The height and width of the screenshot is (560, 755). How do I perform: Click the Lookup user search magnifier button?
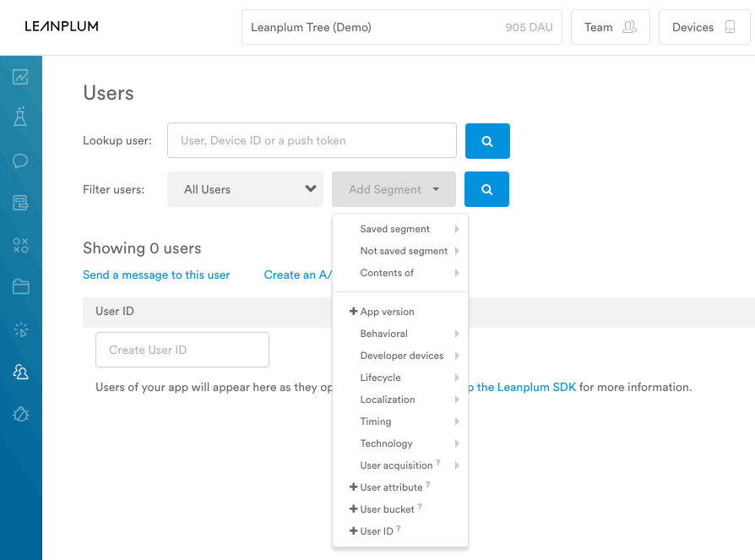(487, 141)
